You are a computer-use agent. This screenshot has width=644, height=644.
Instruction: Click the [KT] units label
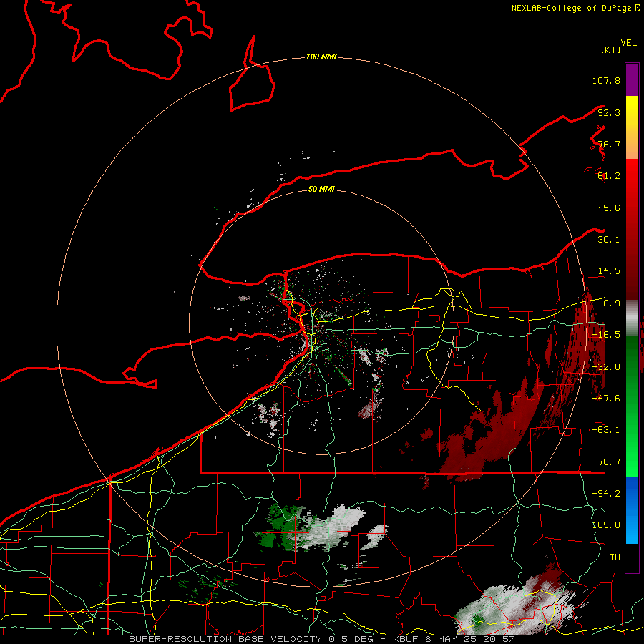[x=611, y=49]
